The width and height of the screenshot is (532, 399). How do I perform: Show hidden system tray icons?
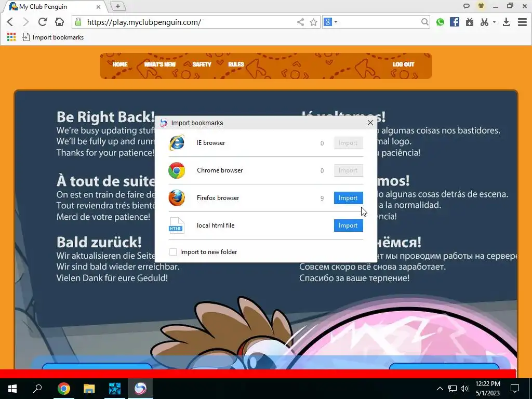tap(440, 389)
